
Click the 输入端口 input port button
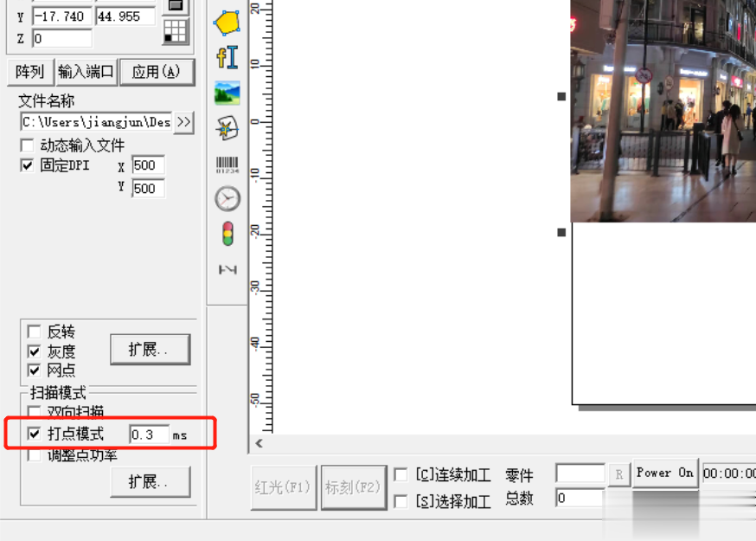[85, 72]
